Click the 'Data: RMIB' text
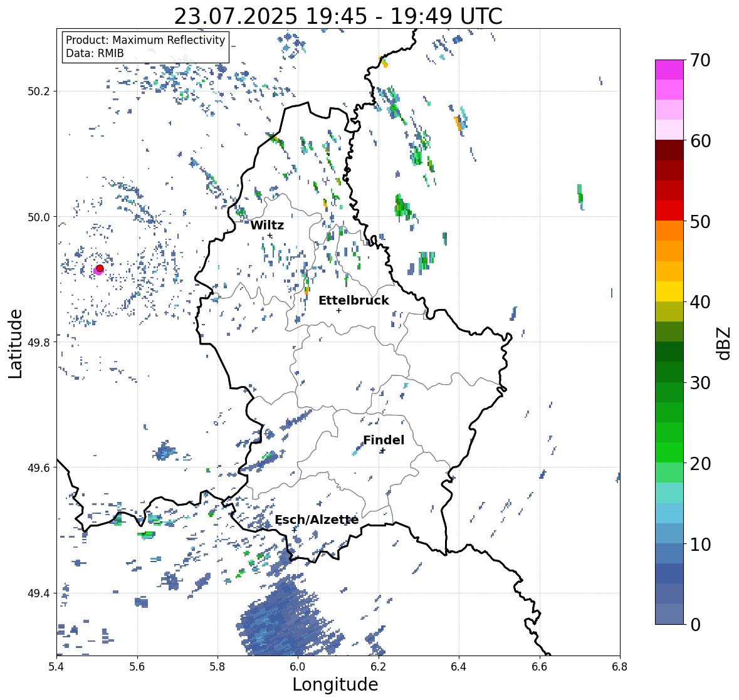This screenshot has height=700, width=739. pyautogui.click(x=95, y=53)
